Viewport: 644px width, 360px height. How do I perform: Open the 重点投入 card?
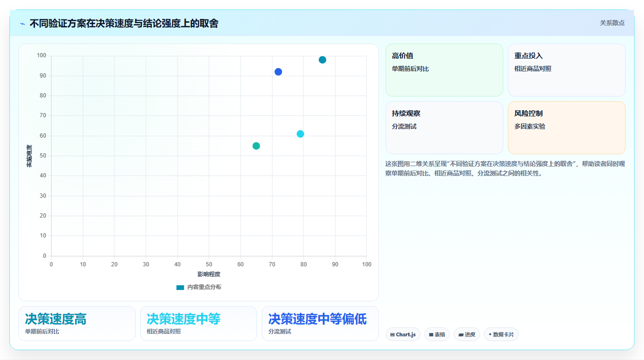click(567, 70)
